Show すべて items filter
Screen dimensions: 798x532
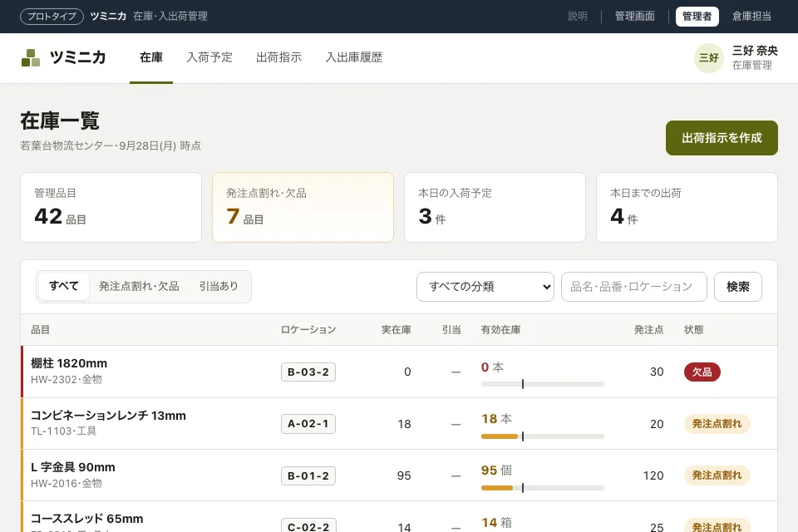point(64,286)
